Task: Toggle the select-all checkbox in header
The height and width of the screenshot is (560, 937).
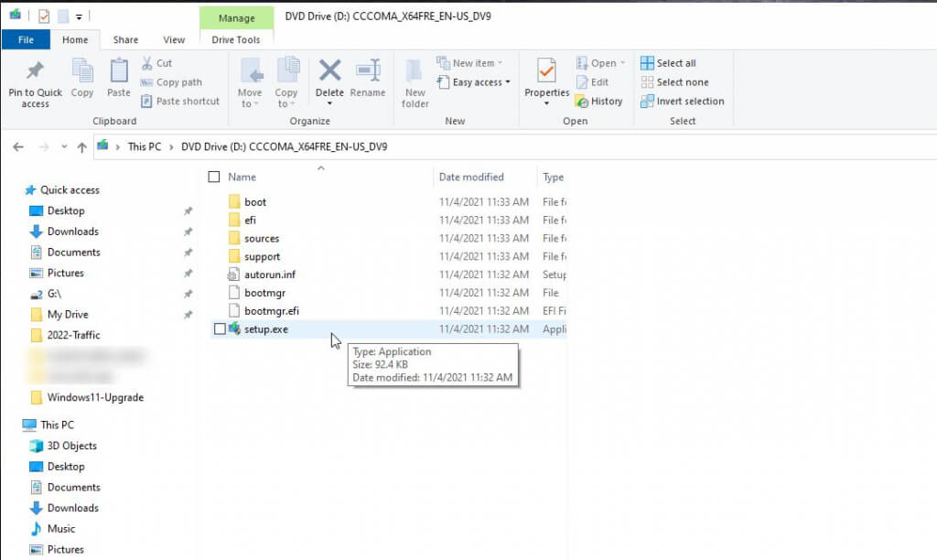Action: pos(214,177)
